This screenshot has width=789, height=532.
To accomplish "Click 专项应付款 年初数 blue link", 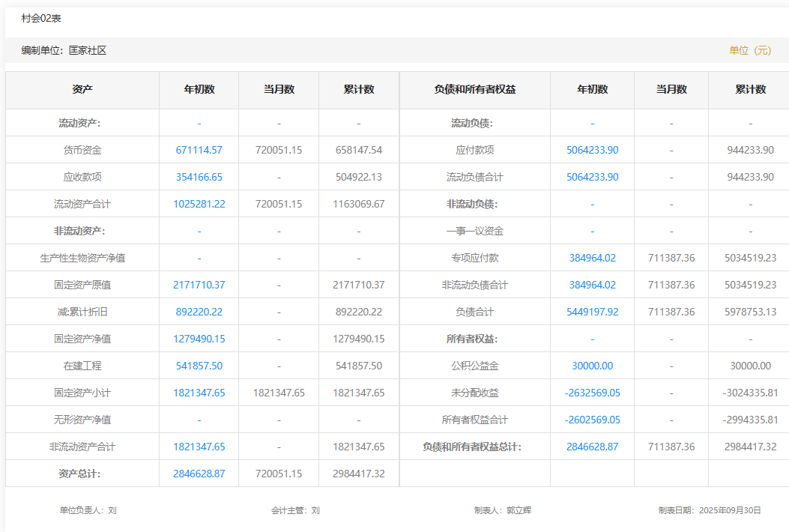I will click(592, 258).
